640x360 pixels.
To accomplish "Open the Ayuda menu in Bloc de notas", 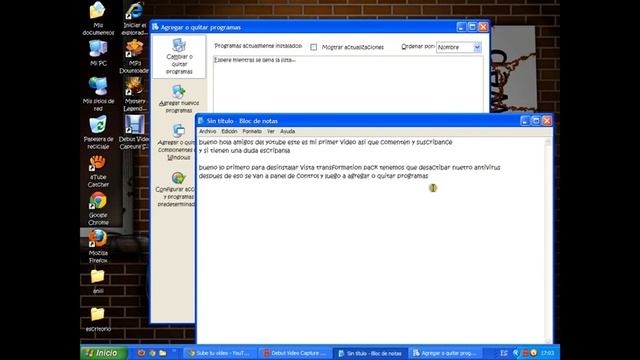I will pyautogui.click(x=287, y=131).
